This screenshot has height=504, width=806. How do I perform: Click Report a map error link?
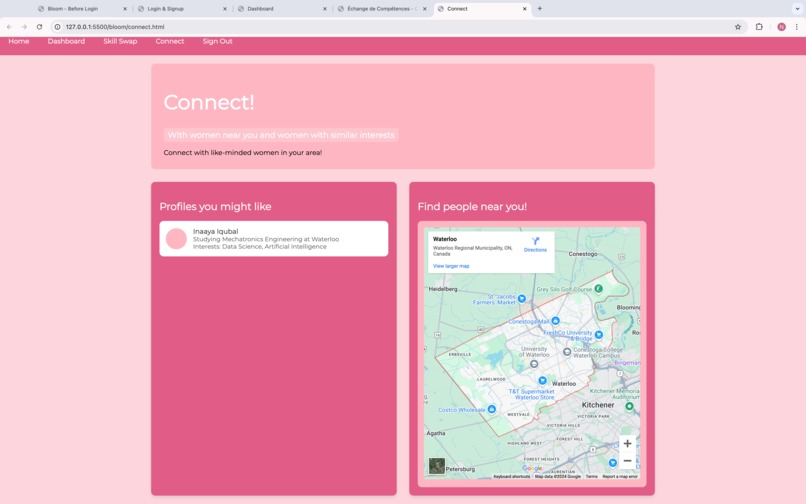[x=620, y=477]
